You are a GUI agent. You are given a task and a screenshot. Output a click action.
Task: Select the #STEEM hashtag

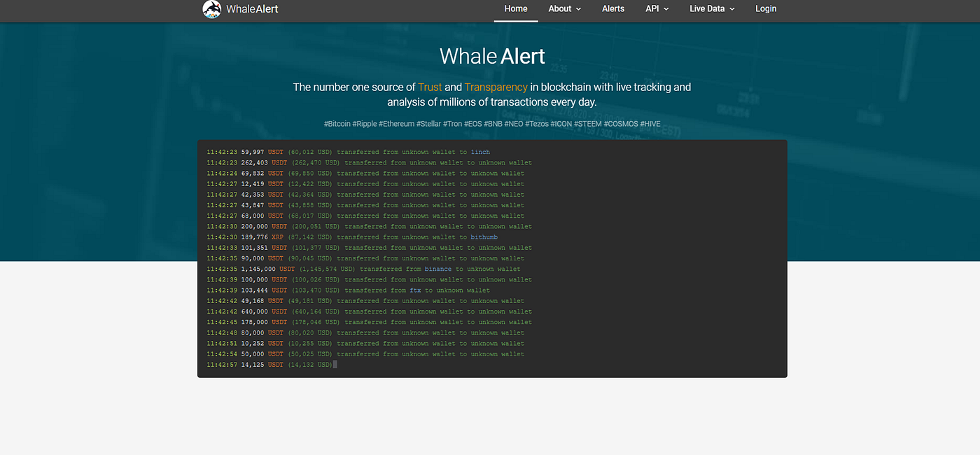click(588, 124)
